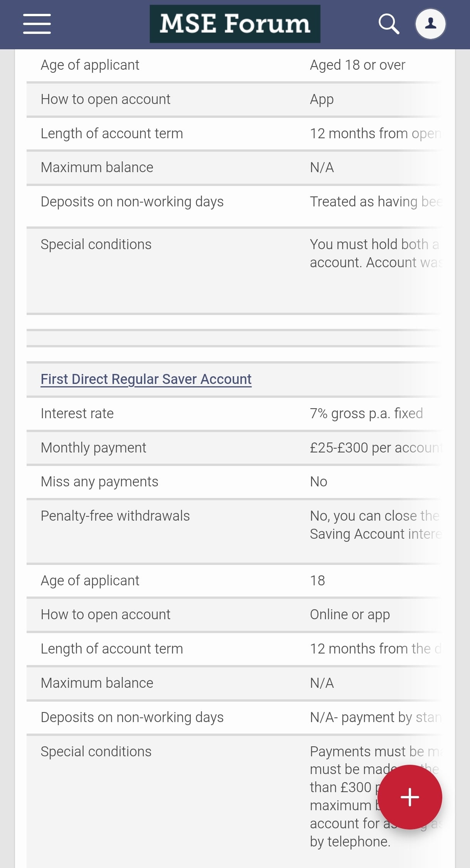Screen dimensions: 470x868
Task: Open the user profile avatar
Action: (x=430, y=24)
